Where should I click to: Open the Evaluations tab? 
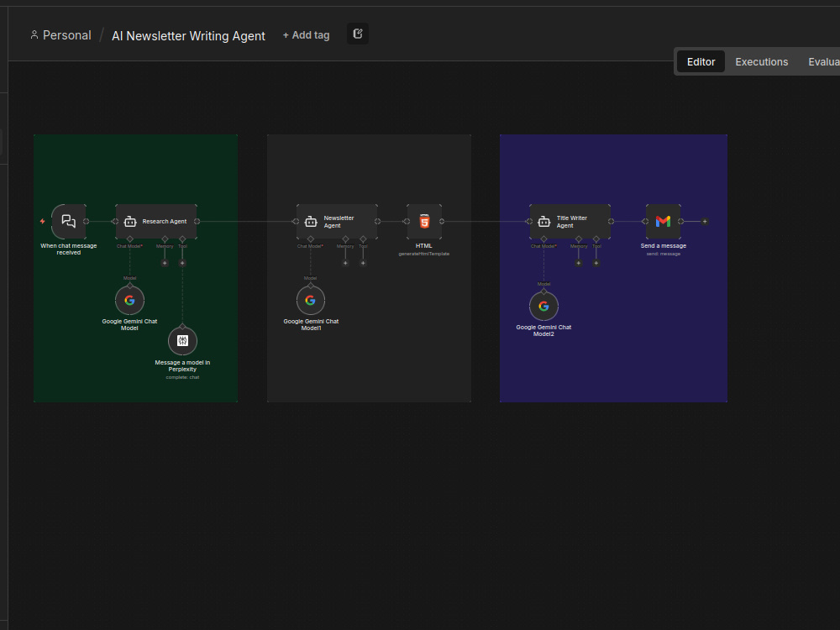[824, 61]
